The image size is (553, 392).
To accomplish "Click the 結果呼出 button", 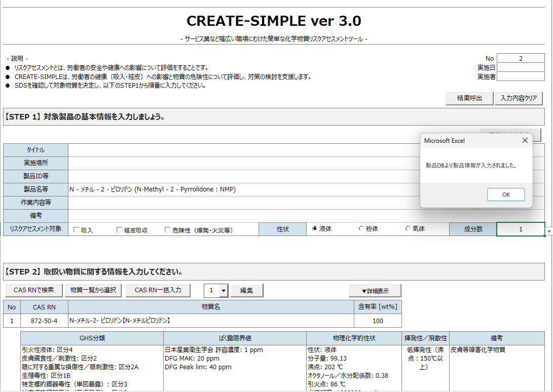I will (x=468, y=98).
